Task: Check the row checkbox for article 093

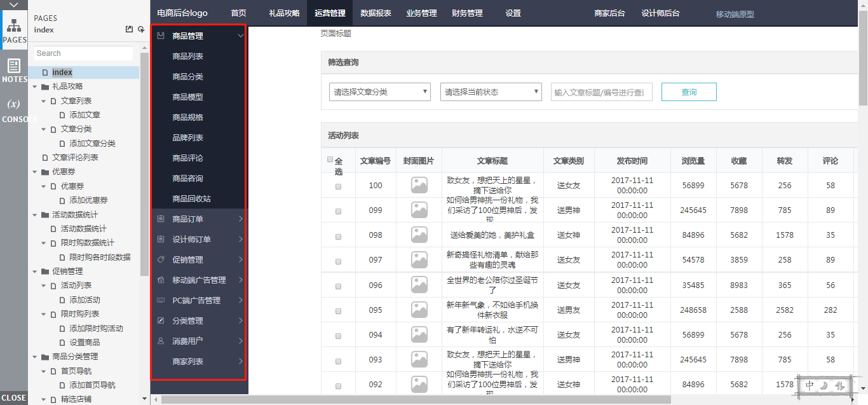Action: point(338,360)
